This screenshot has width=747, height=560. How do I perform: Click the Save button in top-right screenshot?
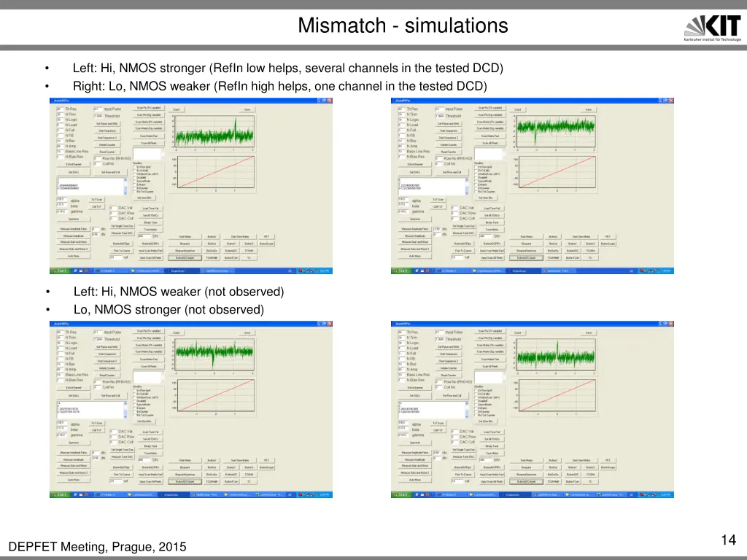pos(588,109)
